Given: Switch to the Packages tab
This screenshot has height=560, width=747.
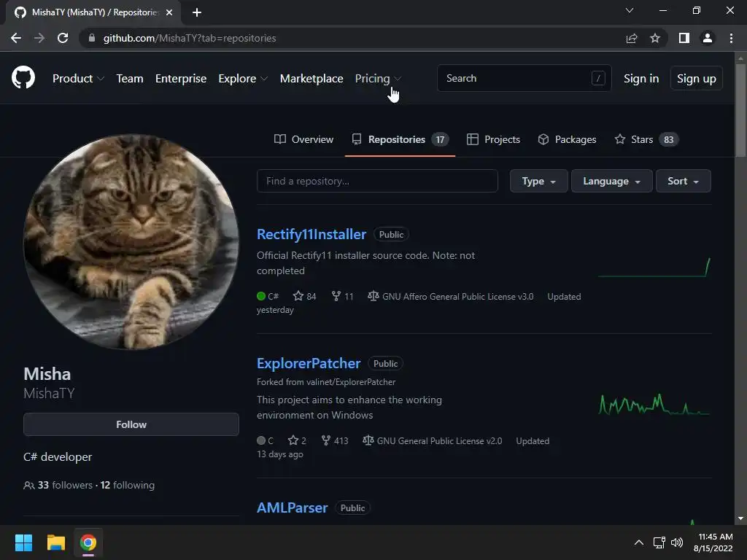Looking at the screenshot, I should tap(567, 139).
